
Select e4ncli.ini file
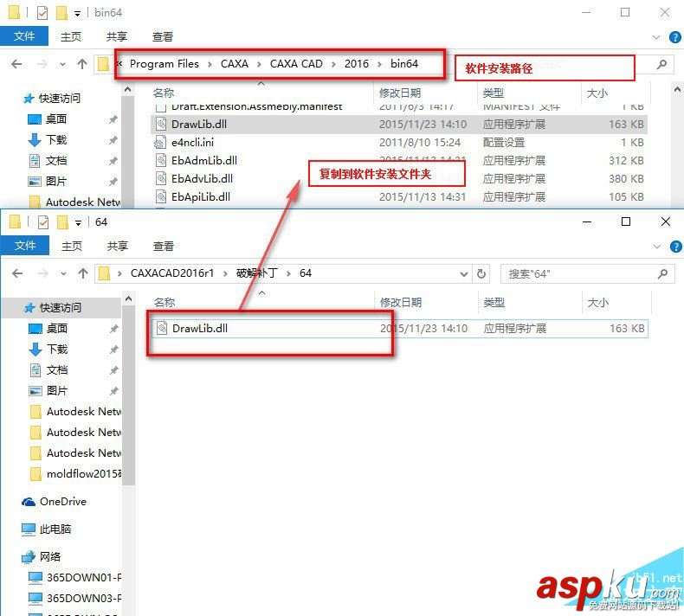[398, 143]
